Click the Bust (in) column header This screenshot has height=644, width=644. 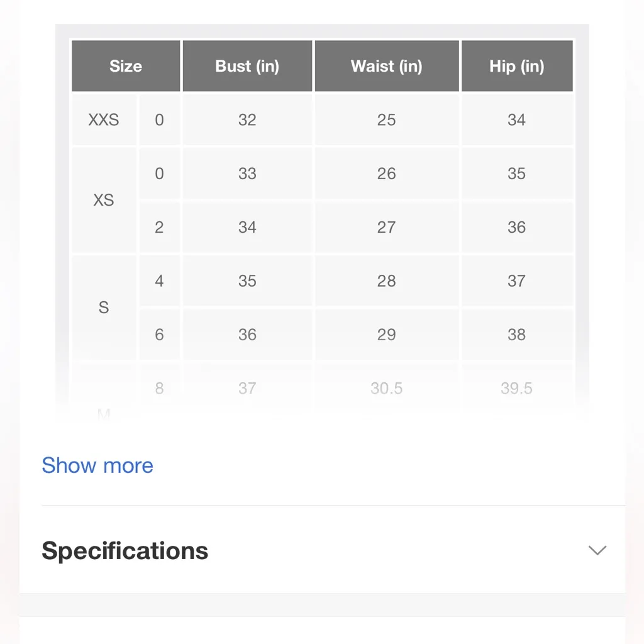click(x=247, y=65)
